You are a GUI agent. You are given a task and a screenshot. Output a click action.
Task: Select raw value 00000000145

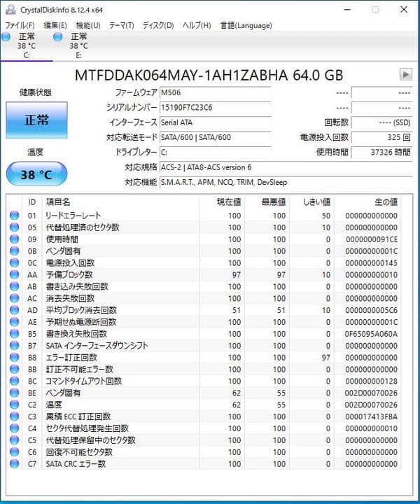coord(371,263)
